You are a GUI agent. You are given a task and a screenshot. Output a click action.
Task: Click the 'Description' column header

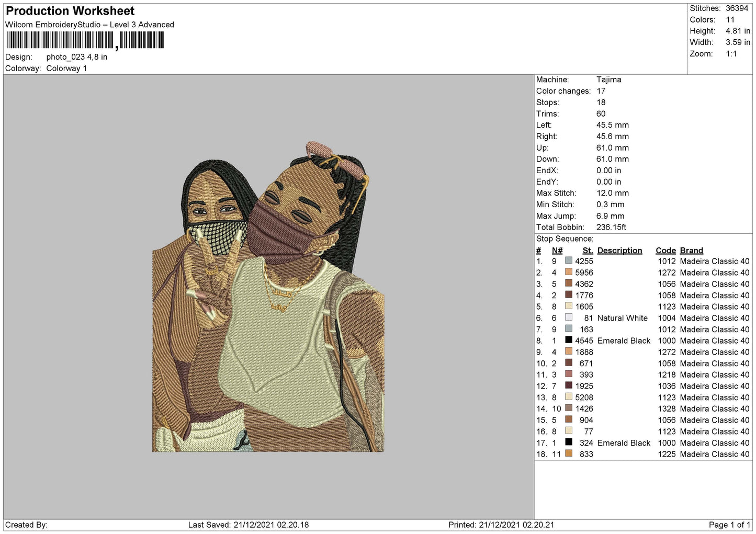[x=620, y=251]
